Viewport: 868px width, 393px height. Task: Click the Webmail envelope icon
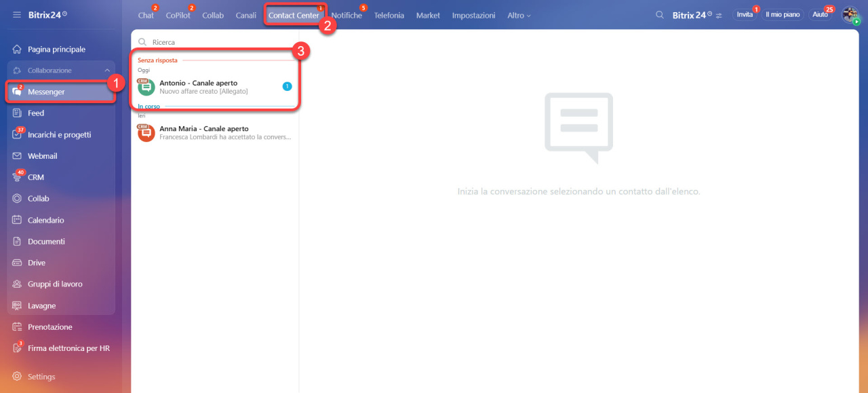tap(17, 156)
